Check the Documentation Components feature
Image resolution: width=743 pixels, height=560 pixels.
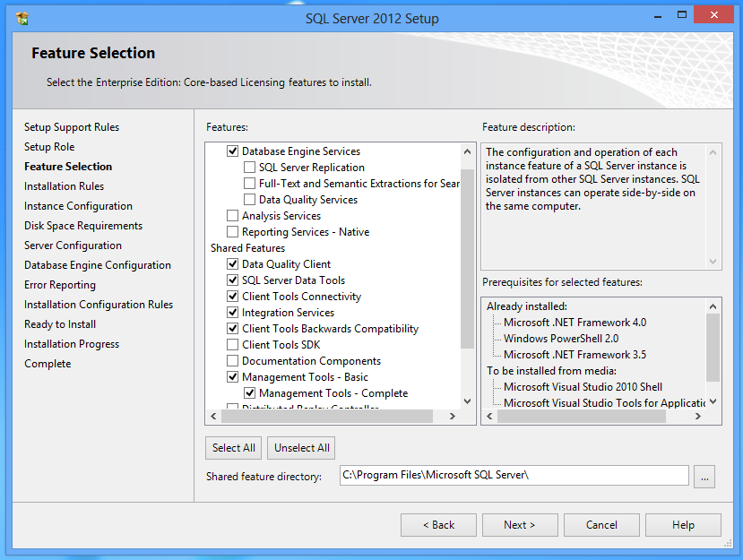232,360
